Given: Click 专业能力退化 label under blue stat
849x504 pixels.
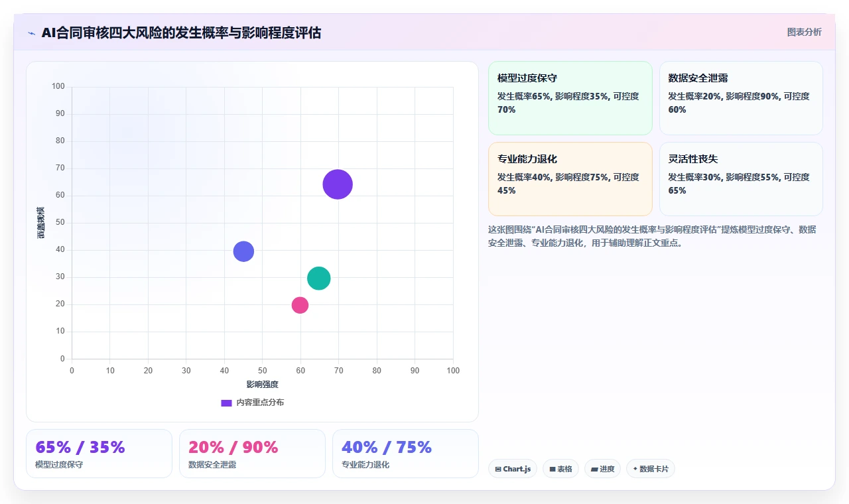Looking at the screenshot, I should click(x=365, y=465).
